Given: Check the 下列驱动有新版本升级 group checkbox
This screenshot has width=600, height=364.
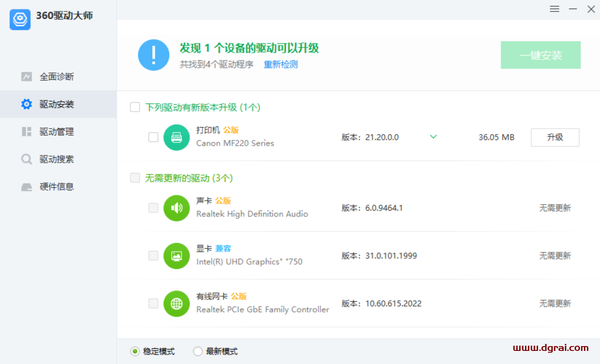Looking at the screenshot, I should pos(135,107).
